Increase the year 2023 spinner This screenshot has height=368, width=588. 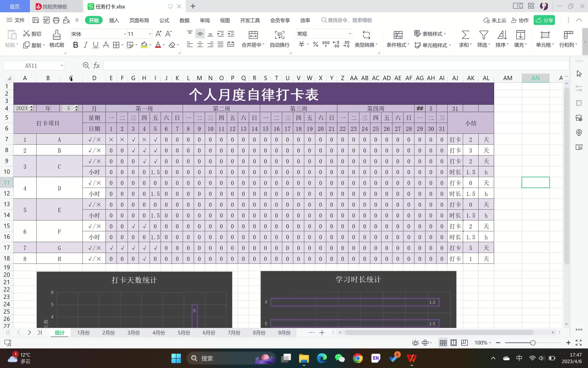31,107
